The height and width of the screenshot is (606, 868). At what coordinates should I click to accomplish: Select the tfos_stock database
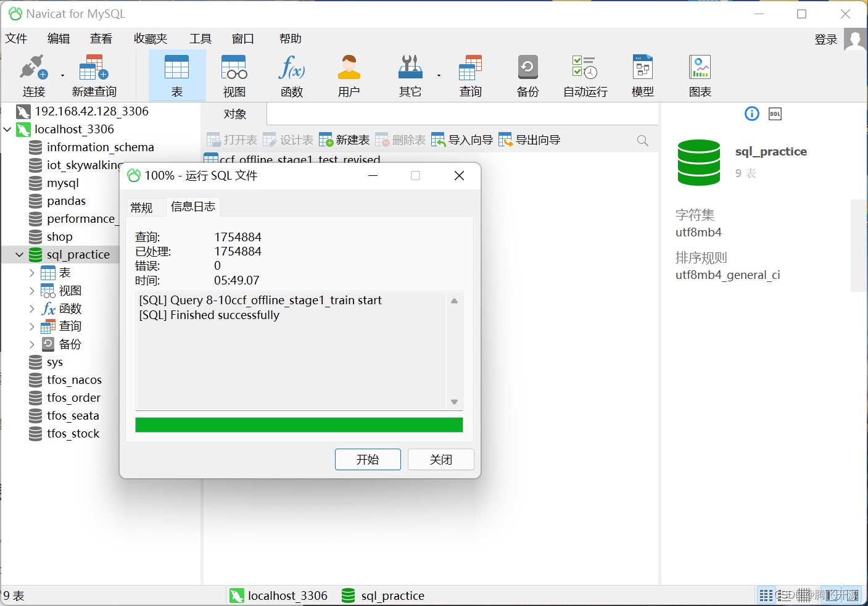click(x=73, y=434)
